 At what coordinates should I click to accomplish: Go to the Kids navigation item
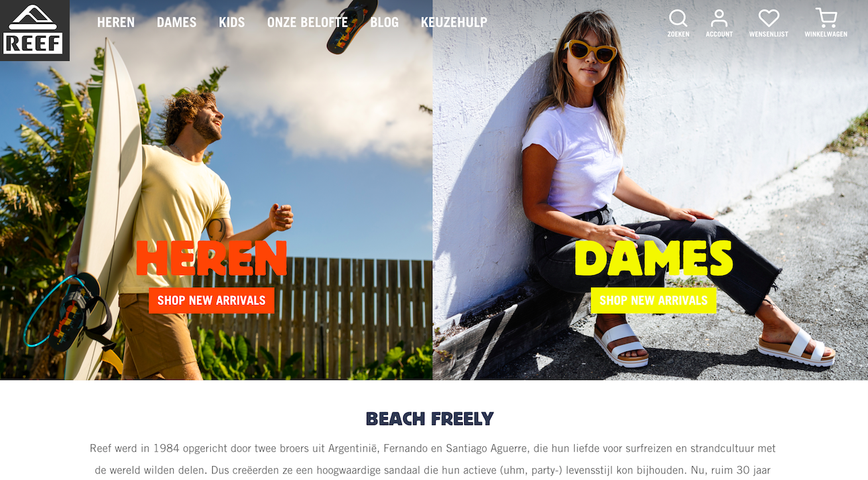[232, 22]
